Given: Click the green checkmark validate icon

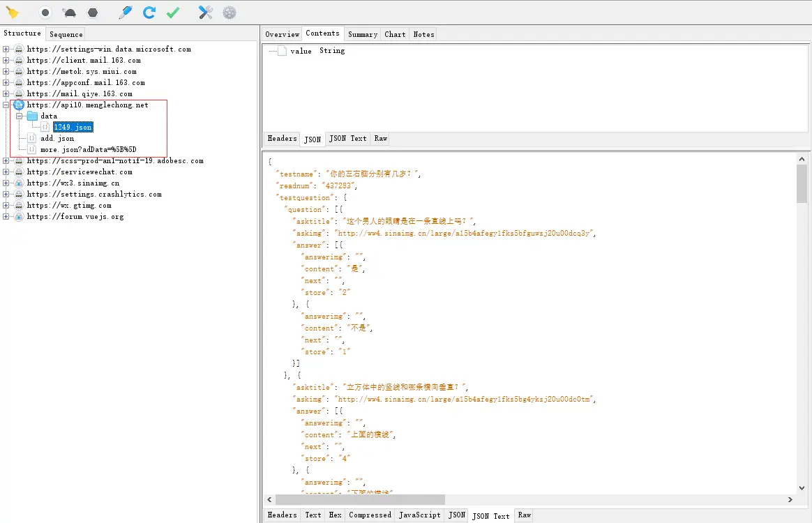Looking at the screenshot, I should pyautogui.click(x=173, y=13).
